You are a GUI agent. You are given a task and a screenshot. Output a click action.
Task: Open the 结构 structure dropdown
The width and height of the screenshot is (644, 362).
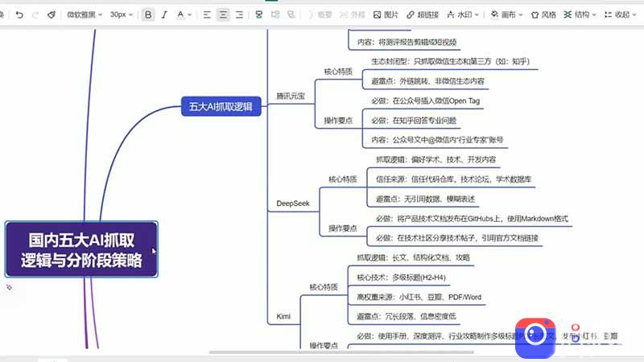pos(580,14)
